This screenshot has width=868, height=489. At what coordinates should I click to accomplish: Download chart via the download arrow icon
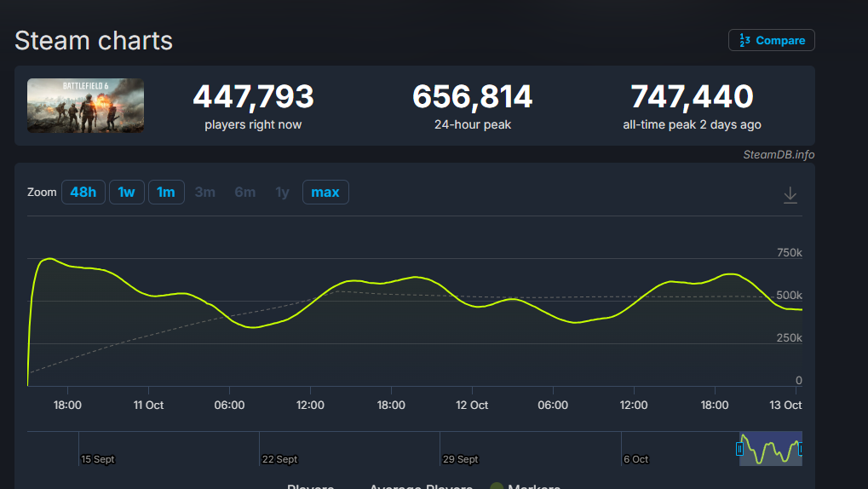click(x=790, y=195)
